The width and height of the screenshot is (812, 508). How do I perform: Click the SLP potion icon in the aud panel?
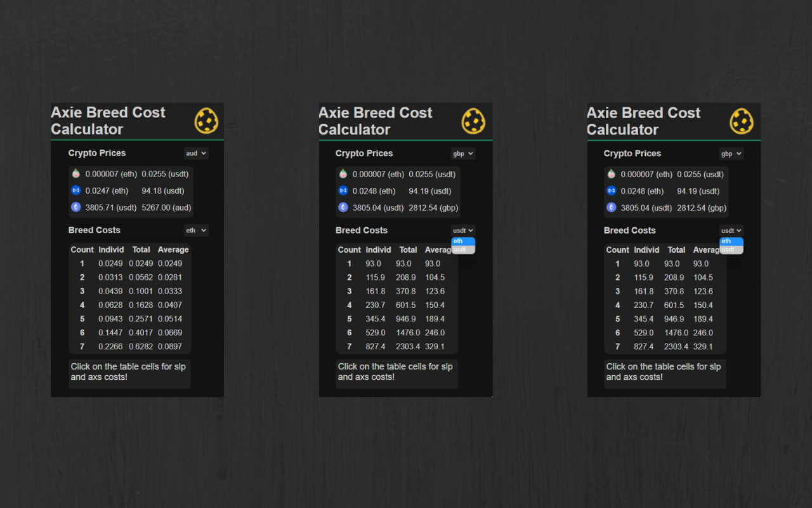[76, 173]
